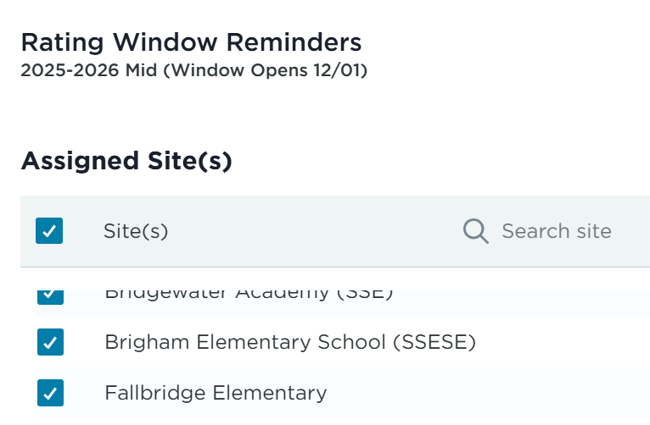Click the "(SSE)" suffix in Bridgewater row
The width and height of the screenshot is (650, 425).
pos(365,294)
